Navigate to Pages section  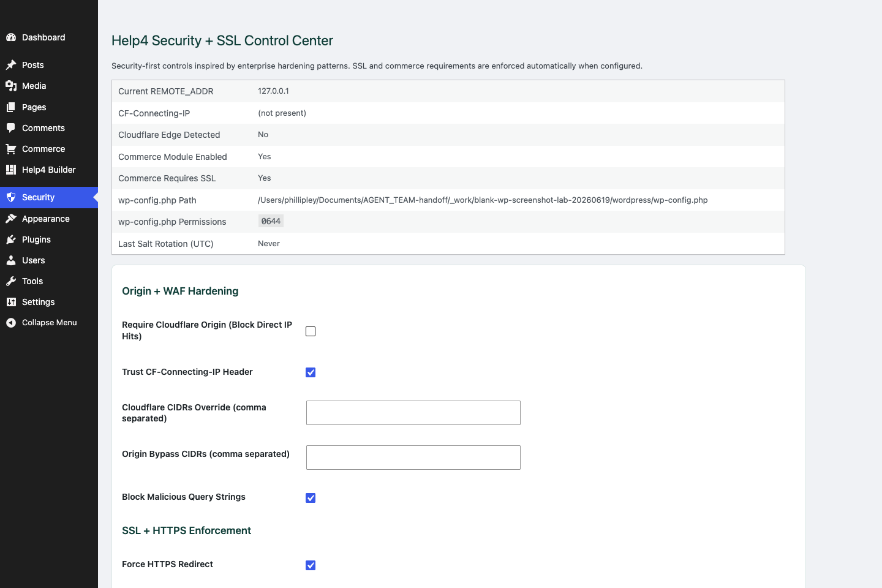point(49,107)
